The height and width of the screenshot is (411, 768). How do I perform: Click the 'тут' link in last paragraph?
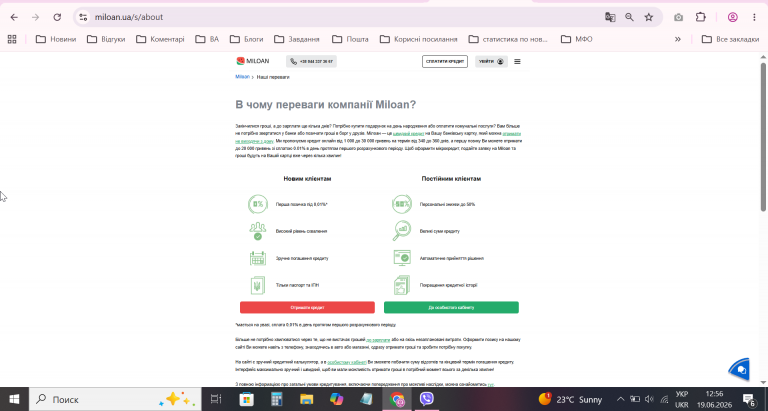click(x=490, y=385)
